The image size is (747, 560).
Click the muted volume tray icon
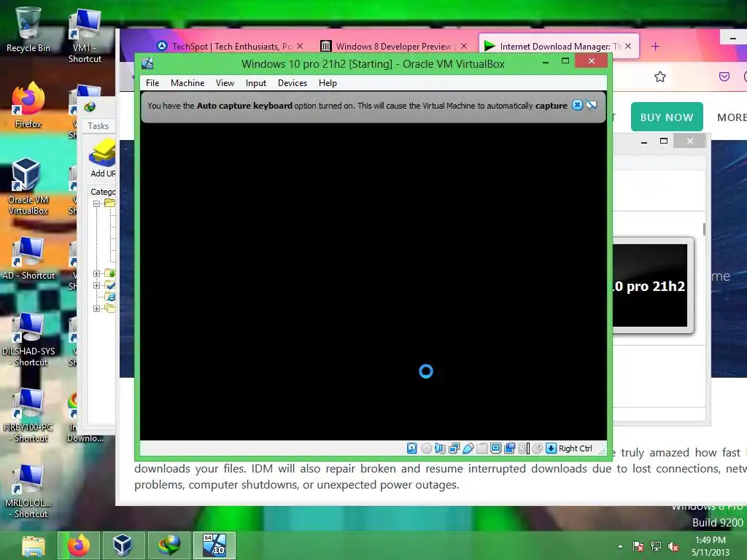pyautogui.click(x=673, y=546)
